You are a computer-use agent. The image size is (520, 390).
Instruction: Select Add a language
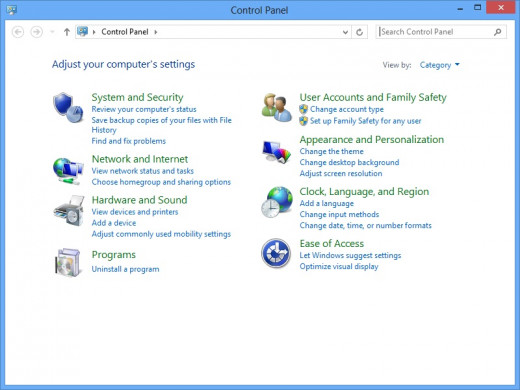pos(326,203)
